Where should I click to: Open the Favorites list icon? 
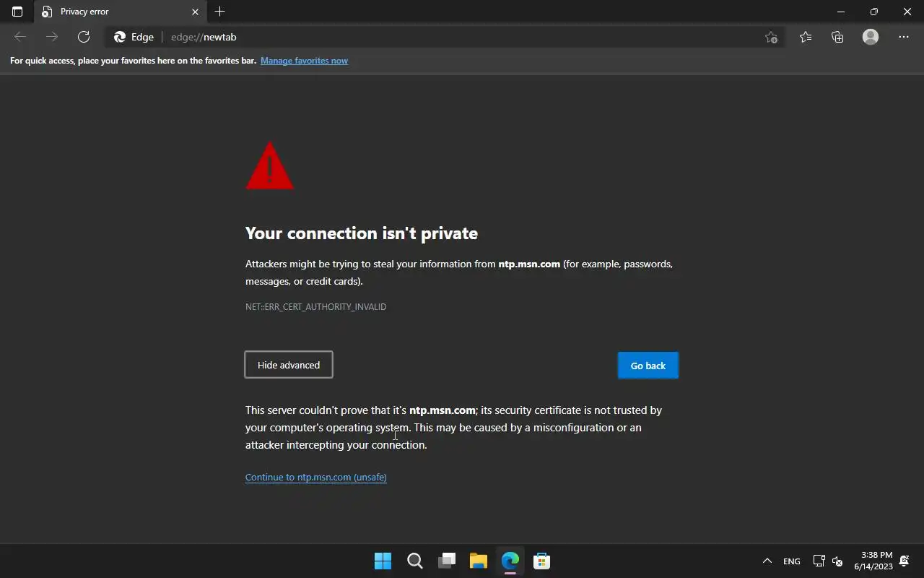click(x=806, y=37)
